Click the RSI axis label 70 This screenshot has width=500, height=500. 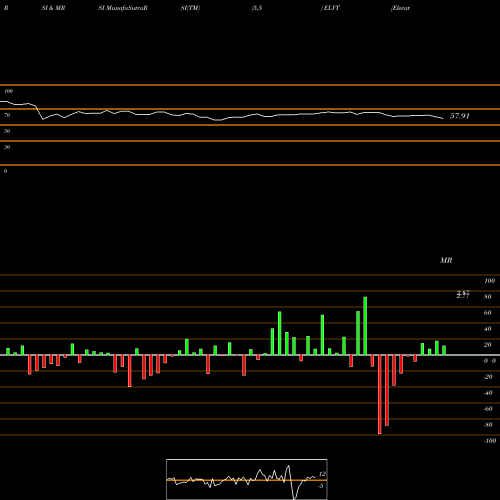7,115
